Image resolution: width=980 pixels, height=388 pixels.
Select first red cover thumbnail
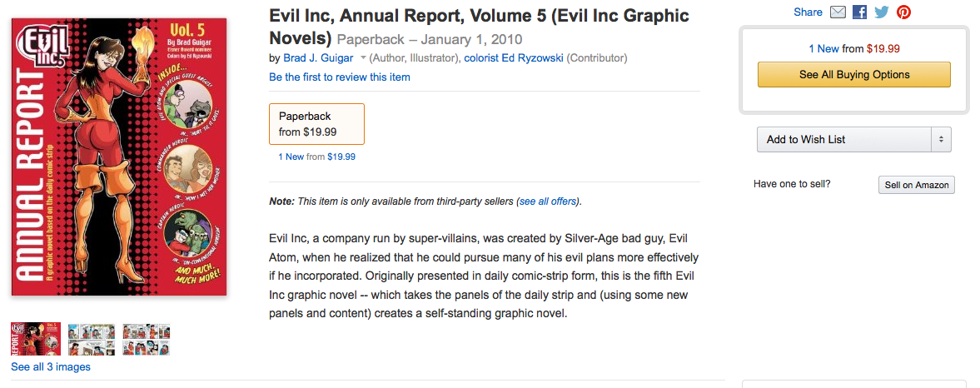tap(36, 339)
